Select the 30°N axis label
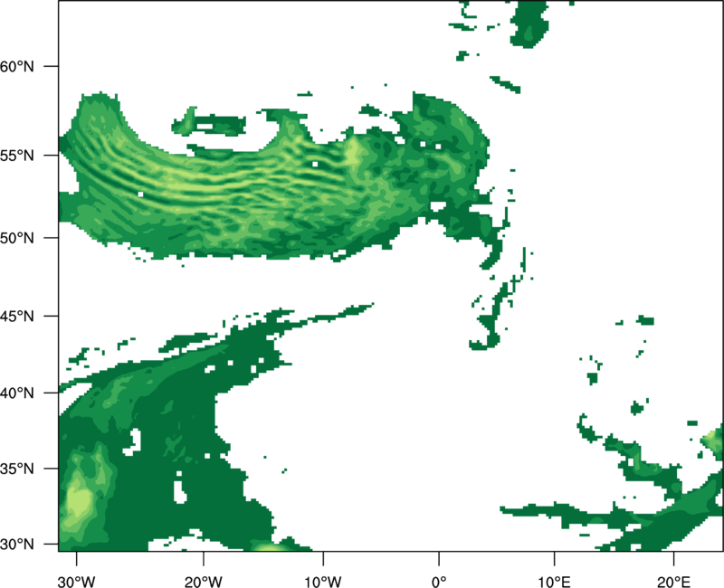724x588 pixels. (x=17, y=545)
